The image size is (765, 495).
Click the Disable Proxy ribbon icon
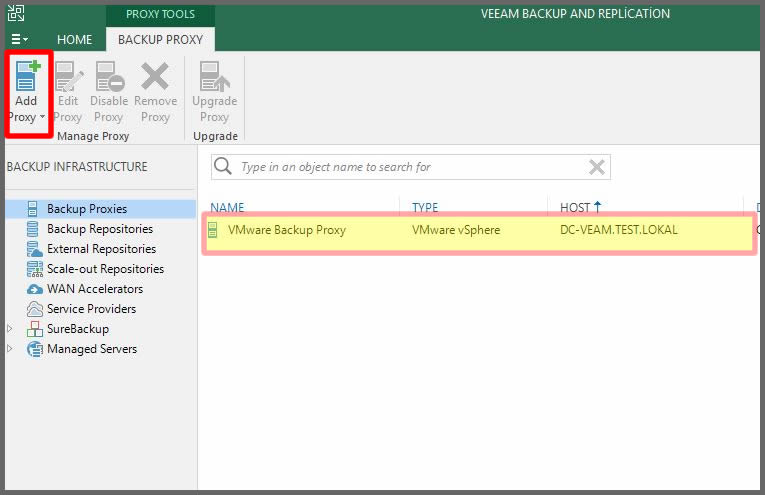(109, 77)
